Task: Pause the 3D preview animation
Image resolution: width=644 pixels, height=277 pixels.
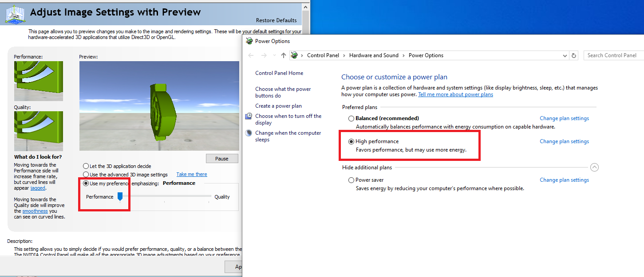Action: point(222,159)
